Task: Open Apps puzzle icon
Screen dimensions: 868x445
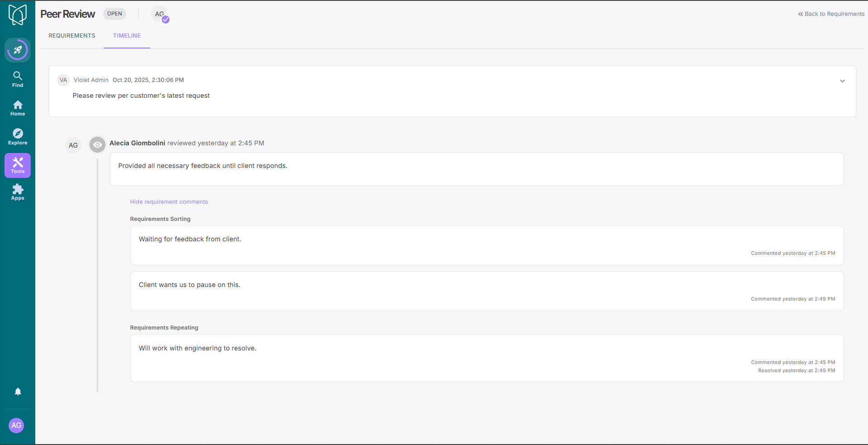Action: [18, 192]
